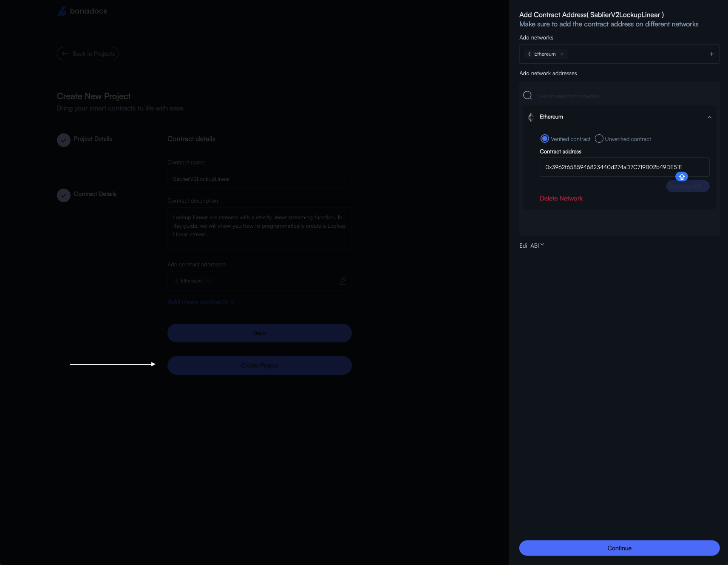Edit the Contract name field
Viewport: 728px width, 565px height.
(x=259, y=179)
